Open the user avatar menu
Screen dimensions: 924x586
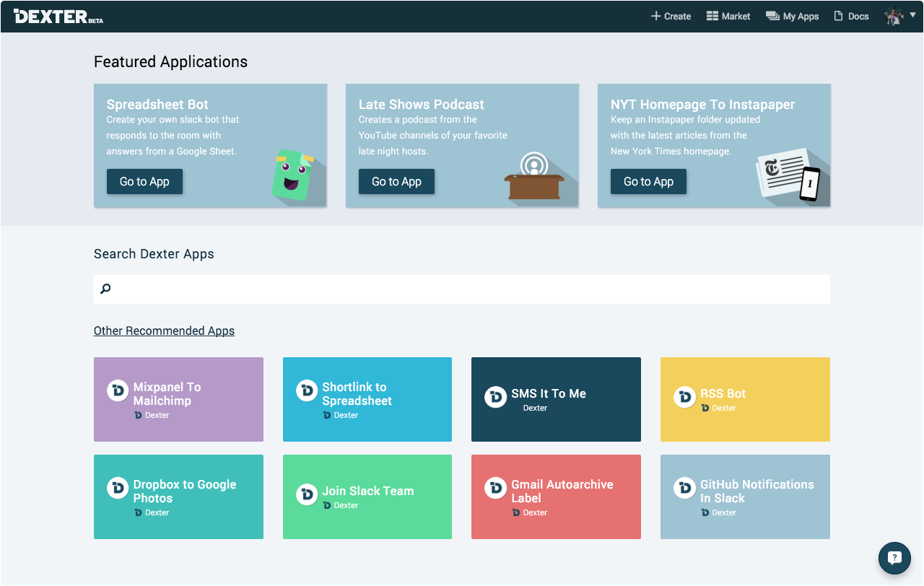coord(894,16)
